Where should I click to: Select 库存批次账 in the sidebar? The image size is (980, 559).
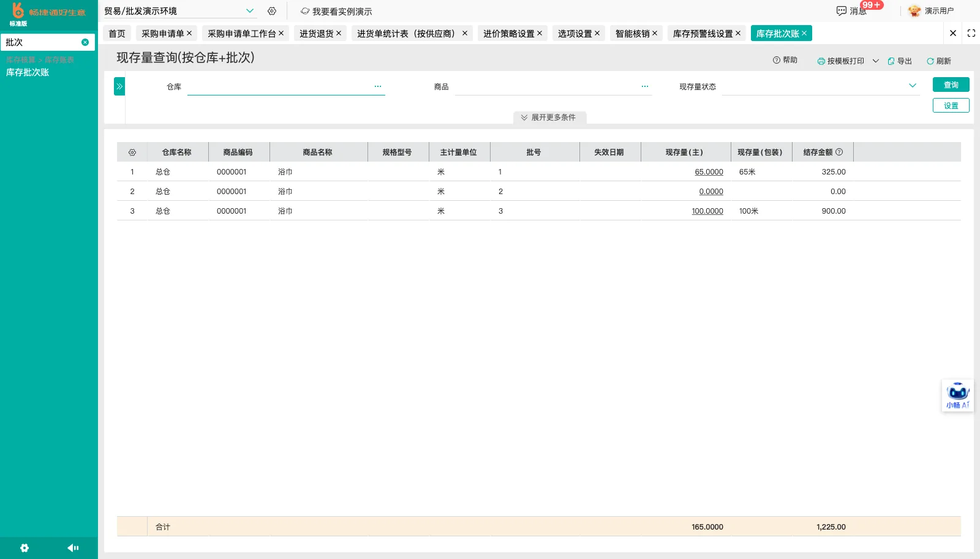(x=28, y=72)
